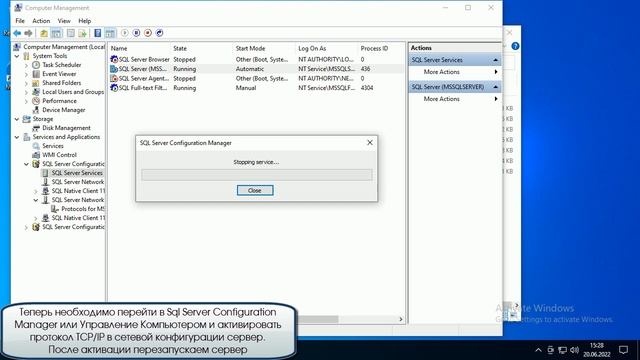The width and height of the screenshot is (640, 360).
Task: Collapse SQL Server Services actions section arrow
Action: pos(495,60)
